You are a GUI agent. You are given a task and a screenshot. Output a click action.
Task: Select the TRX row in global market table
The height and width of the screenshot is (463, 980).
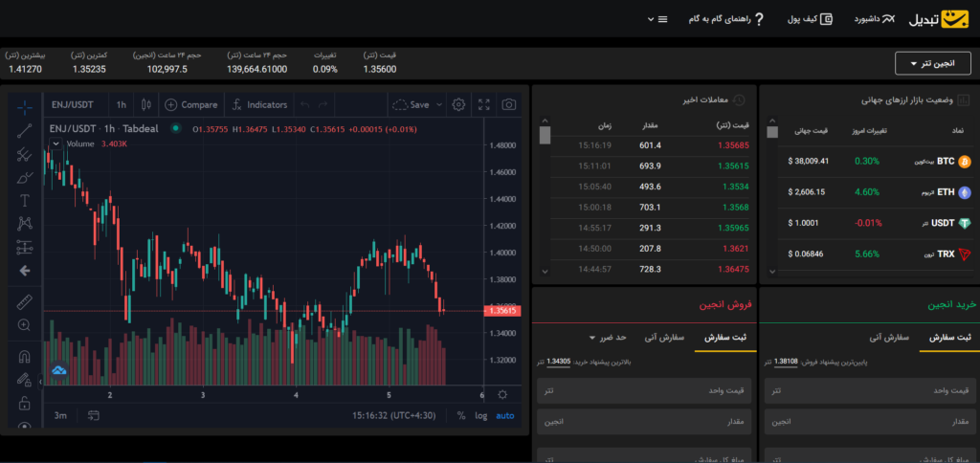coord(876,254)
